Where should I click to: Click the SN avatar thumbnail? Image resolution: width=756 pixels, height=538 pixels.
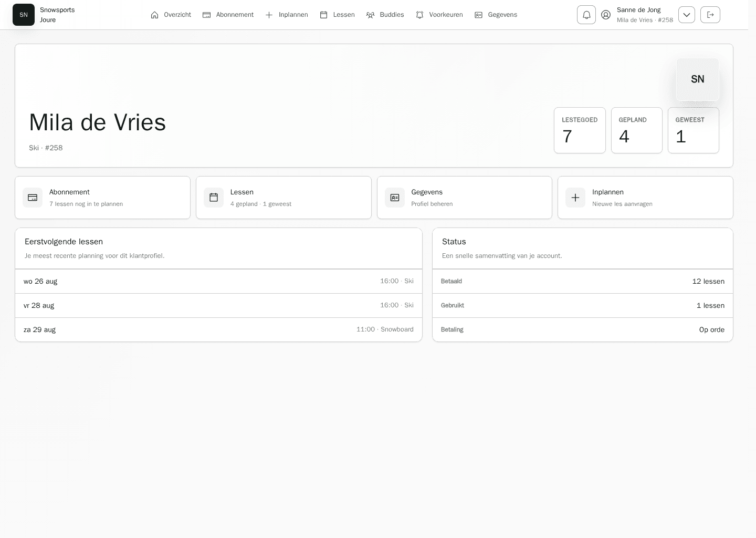point(698,79)
